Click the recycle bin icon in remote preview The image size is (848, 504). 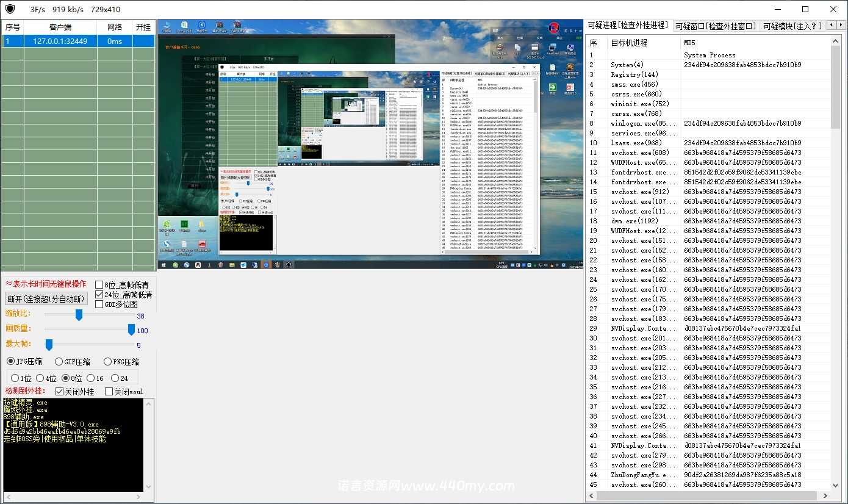click(167, 26)
